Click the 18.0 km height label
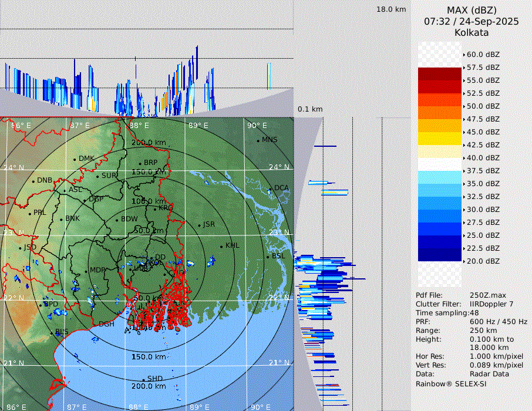The height and width of the screenshot is (411, 532). point(391,9)
